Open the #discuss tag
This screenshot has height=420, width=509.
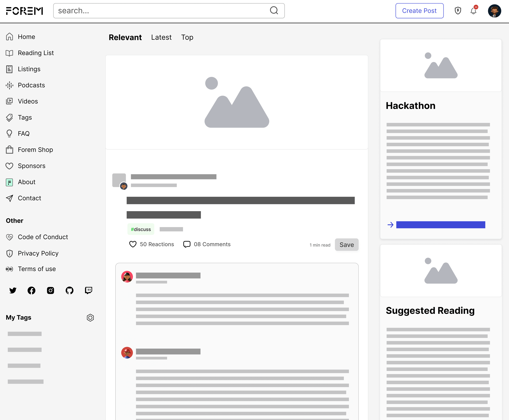tap(141, 229)
